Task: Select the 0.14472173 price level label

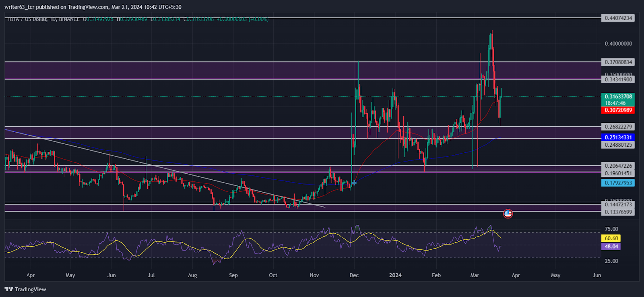Action: [x=618, y=205]
